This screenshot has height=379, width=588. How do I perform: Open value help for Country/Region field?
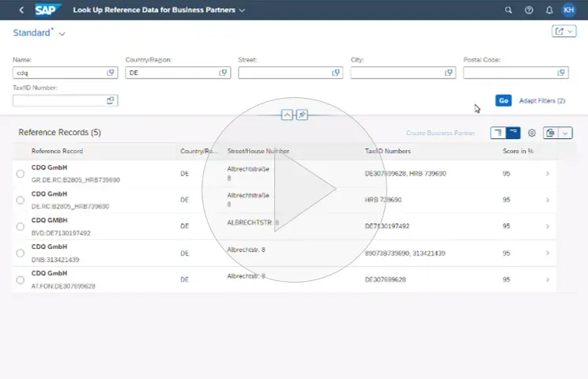pyautogui.click(x=223, y=73)
